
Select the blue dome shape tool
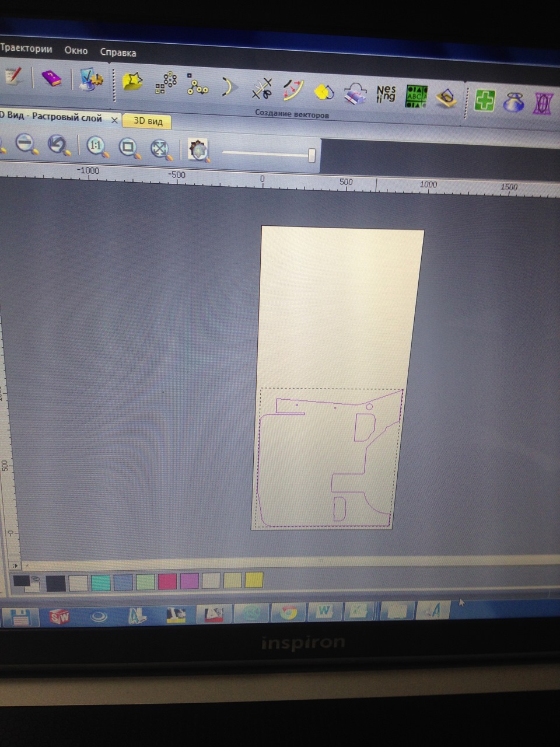514,102
